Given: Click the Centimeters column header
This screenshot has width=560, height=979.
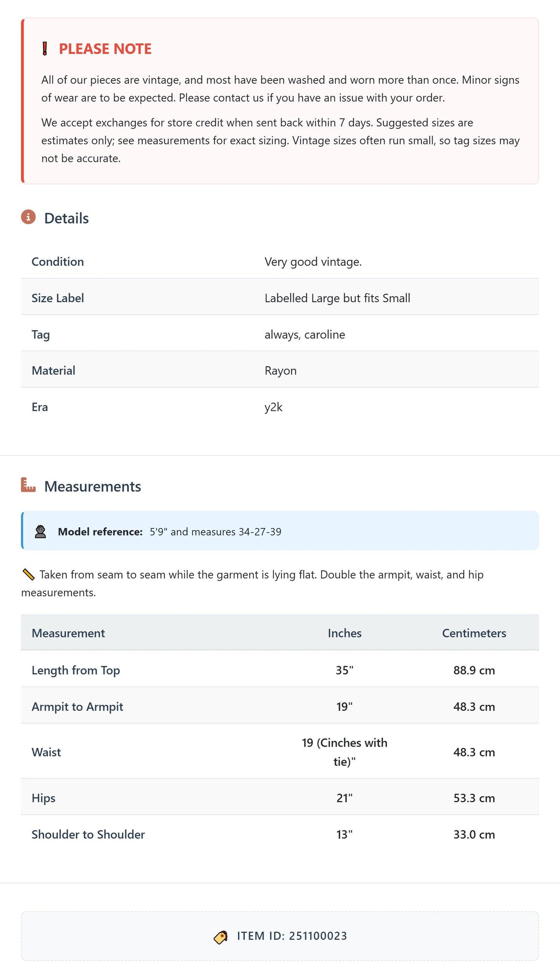Looking at the screenshot, I should point(474,633).
